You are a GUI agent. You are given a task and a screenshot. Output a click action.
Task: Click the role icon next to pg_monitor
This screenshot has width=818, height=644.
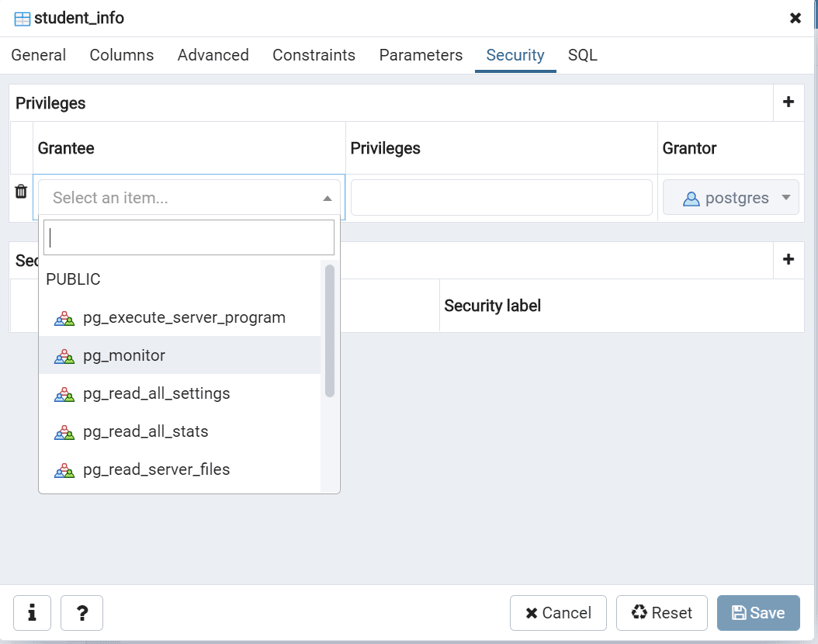64,356
